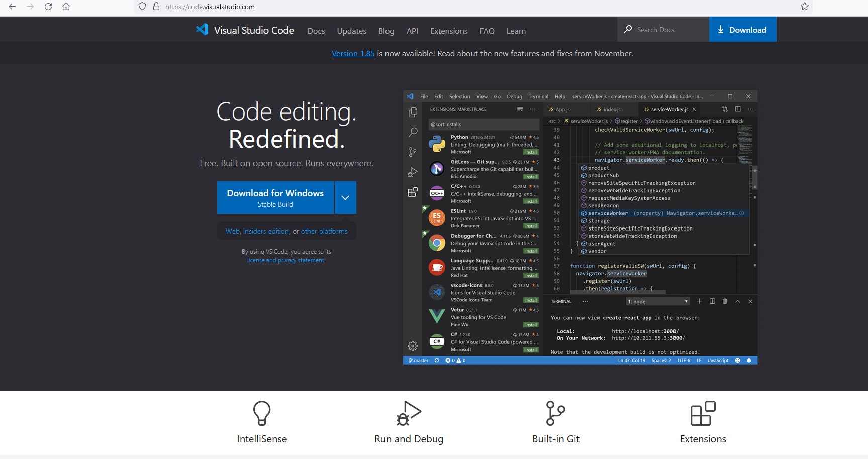Click Debug icon in screenshot activity bar
This screenshot has height=459, width=868.
point(413,172)
